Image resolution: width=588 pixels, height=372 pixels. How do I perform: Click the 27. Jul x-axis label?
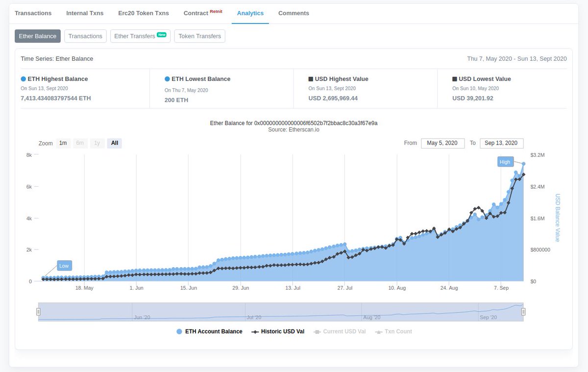coord(345,288)
